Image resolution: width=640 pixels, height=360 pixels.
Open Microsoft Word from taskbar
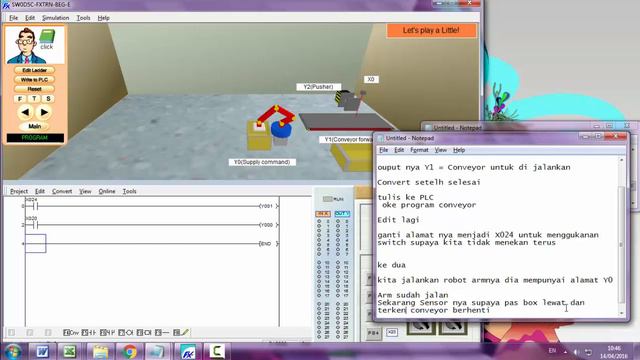(x=42, y=351)
